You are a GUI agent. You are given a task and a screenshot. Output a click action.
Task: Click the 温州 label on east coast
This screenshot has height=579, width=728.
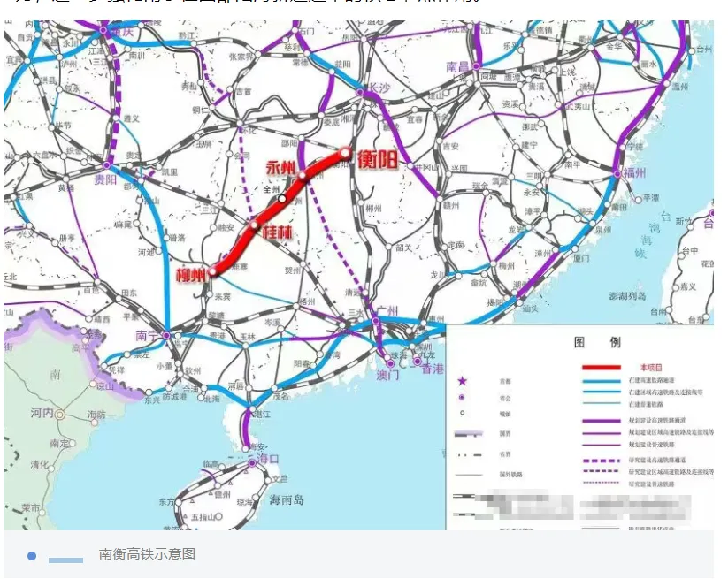point(679,87)
